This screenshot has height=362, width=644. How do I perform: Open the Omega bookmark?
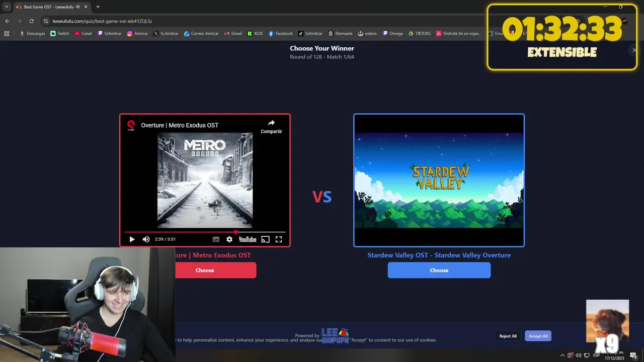coord(392,34)
